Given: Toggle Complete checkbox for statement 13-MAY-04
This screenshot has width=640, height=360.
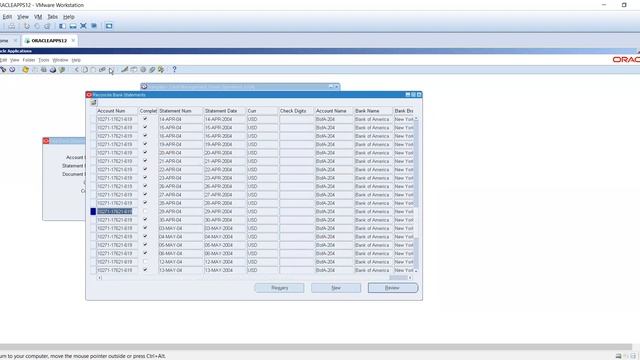Looking at the screenshot, I should point(145,270).
